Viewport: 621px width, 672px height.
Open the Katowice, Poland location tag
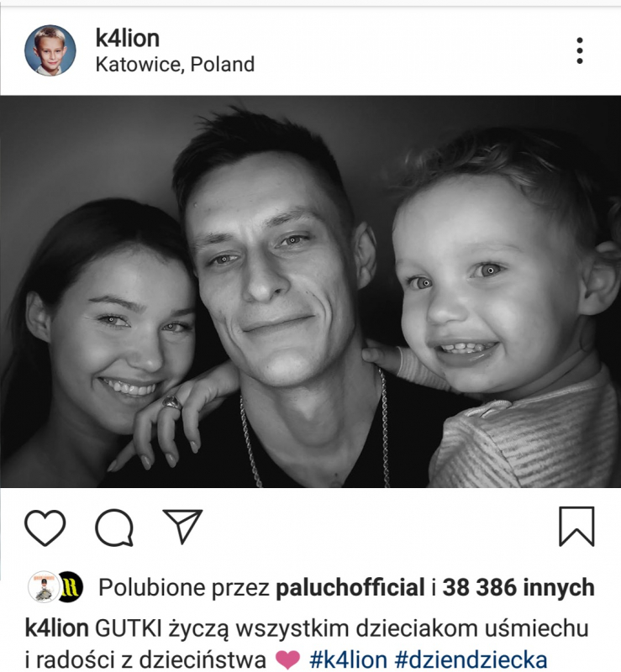pyautogui.click(x=175, y=65)
